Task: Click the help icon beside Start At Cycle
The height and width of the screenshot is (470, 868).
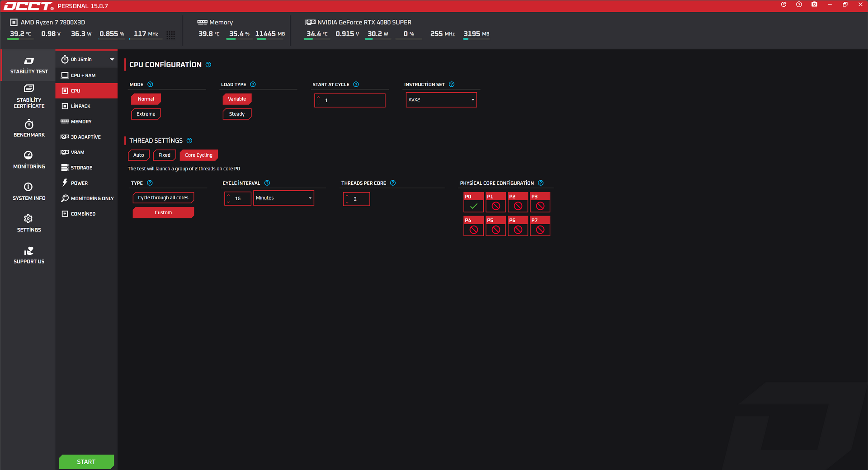Action: (356, 85)
